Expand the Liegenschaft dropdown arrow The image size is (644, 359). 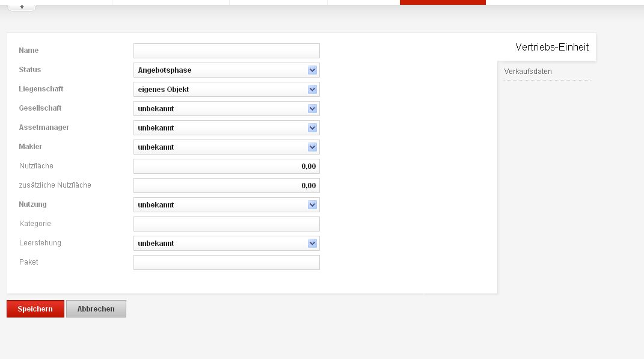[x=312, y=90]
